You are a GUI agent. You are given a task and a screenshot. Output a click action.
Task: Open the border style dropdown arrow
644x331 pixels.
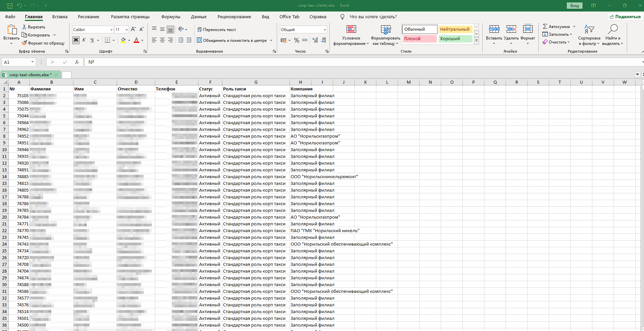pos(114,40)
